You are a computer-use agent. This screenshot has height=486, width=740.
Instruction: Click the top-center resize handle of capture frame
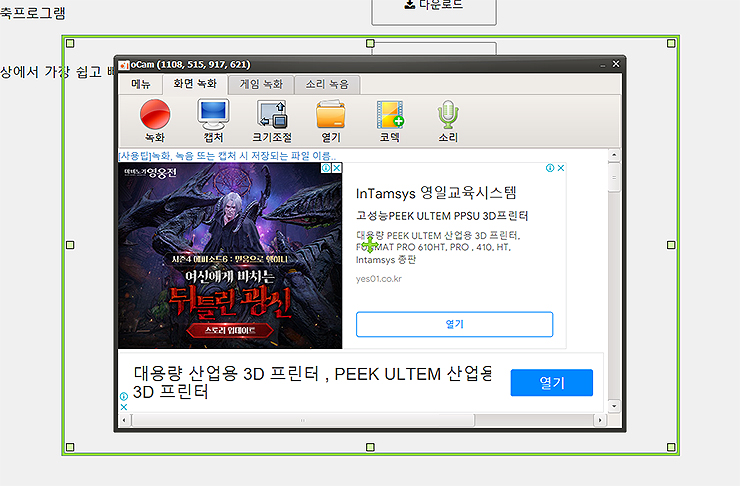coord(370,43)
